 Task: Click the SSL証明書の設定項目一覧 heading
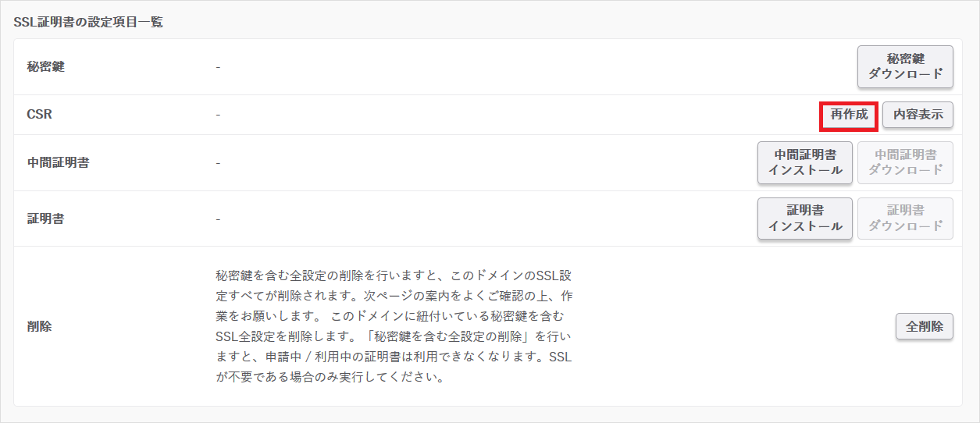[88, 22]
